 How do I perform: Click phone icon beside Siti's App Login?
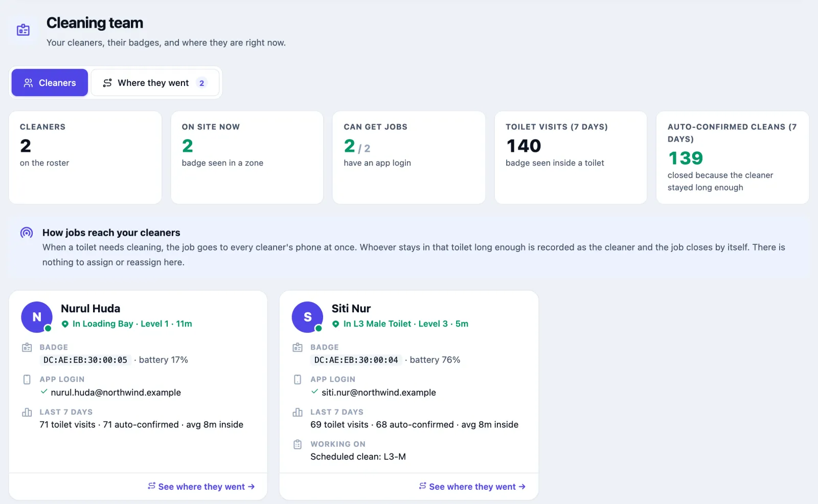(298, 380)
